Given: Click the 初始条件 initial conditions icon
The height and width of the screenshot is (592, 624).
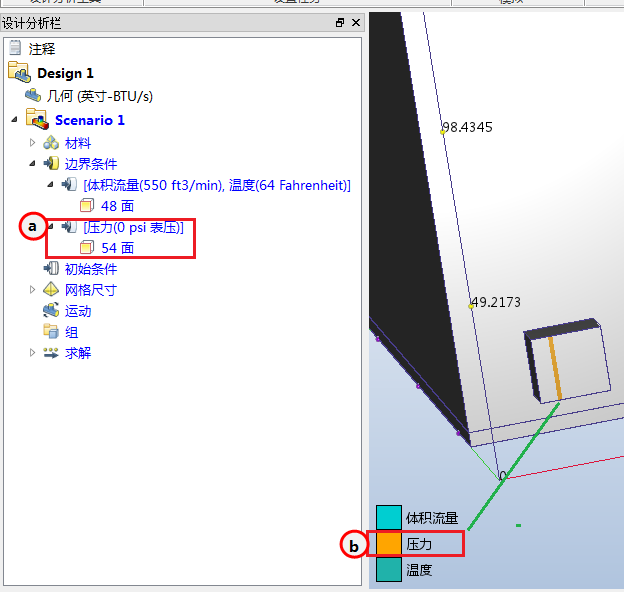Looking at the screenshot, I should pos(51,269).
